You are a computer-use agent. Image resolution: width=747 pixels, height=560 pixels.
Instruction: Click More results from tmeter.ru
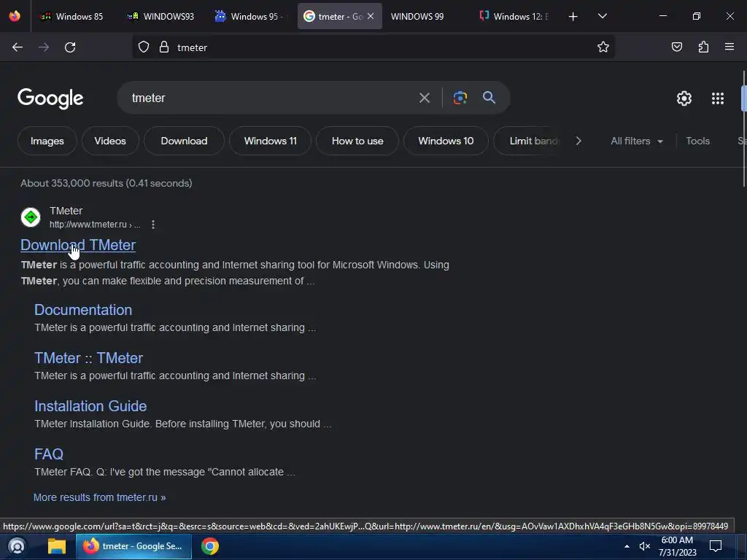click(x=99, y=497)
